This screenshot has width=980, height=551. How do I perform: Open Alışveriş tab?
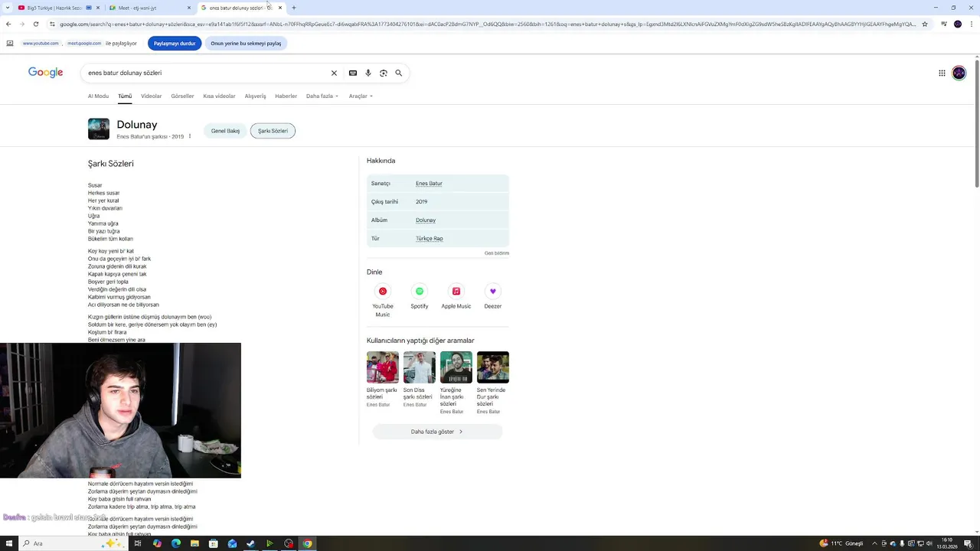click(x=255, y=96)
